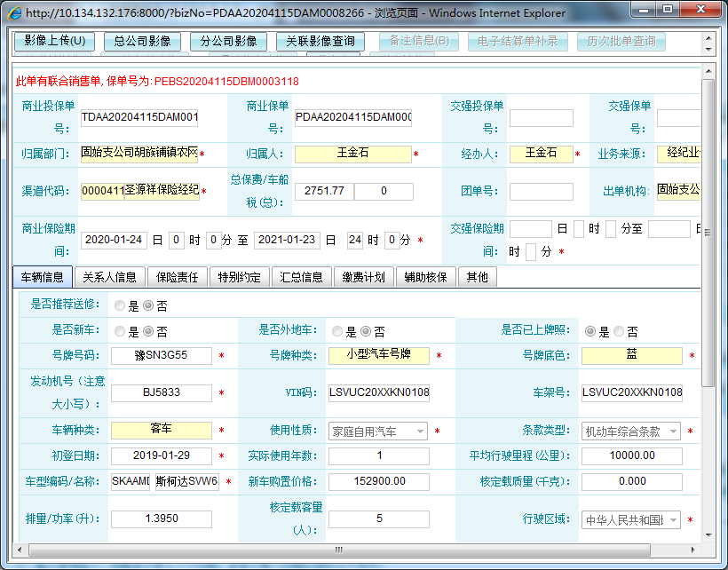Click the Internet Explorer icon in title bar

[14, 12]
